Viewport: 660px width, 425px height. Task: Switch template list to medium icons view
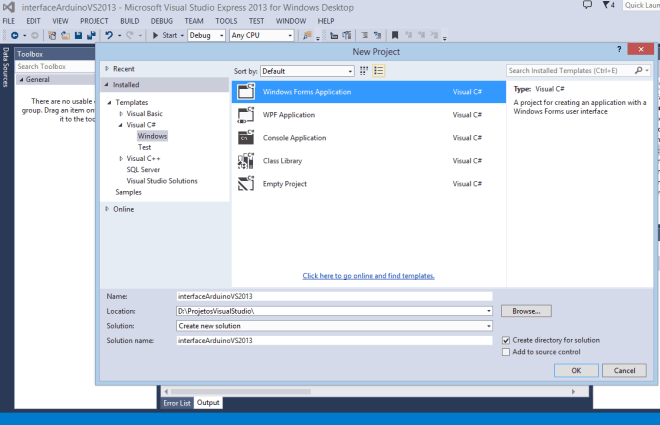click(379, 71)
